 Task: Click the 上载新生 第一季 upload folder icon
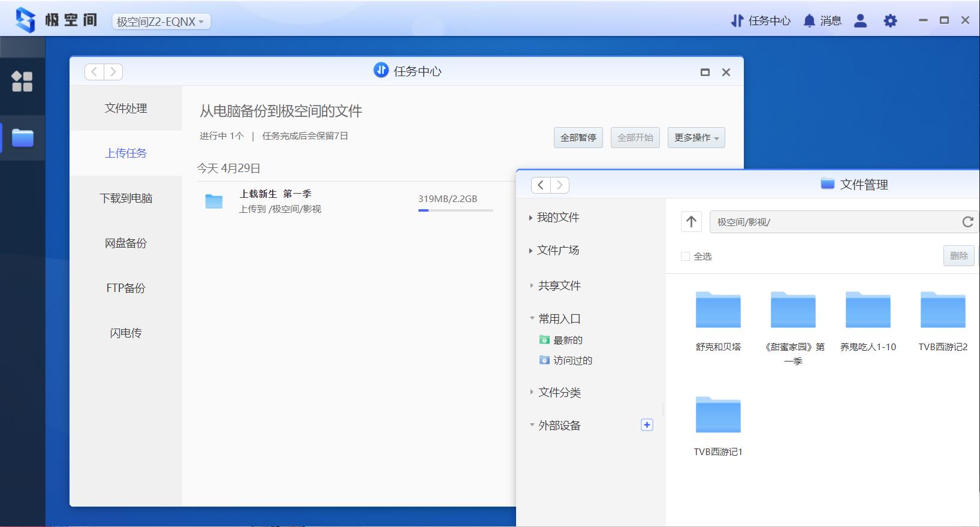point(214,201)
